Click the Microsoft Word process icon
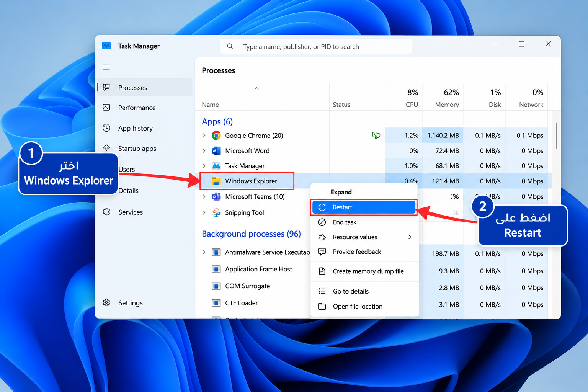588x392 pixels. coord(216,151)
